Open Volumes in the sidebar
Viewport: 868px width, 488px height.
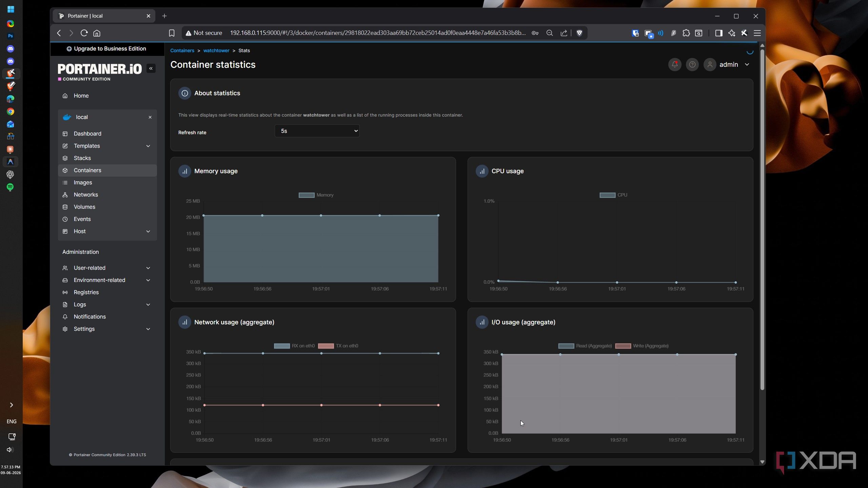[x=107, y=207]
